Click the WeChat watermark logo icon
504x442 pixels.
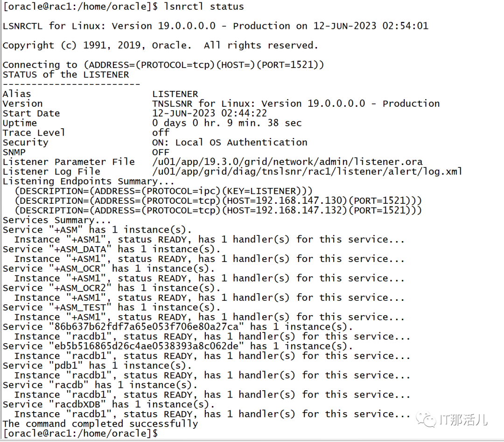[x=426, y=420]
